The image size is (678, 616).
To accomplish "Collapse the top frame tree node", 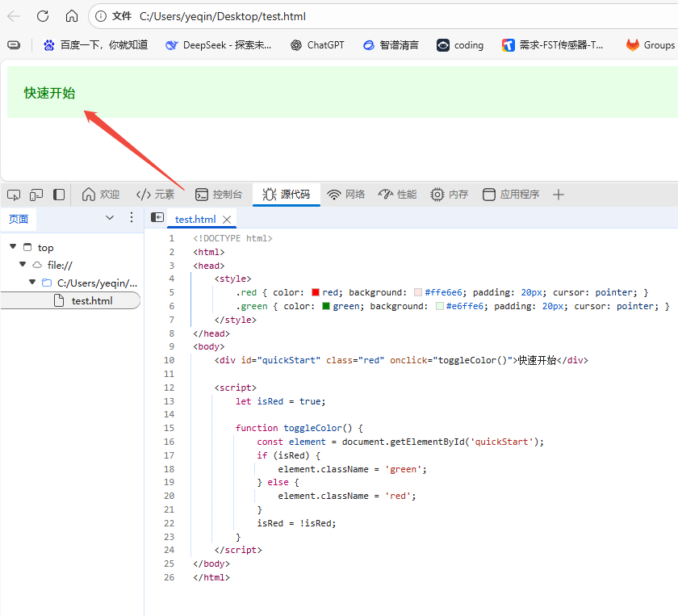I will (13, 247).
